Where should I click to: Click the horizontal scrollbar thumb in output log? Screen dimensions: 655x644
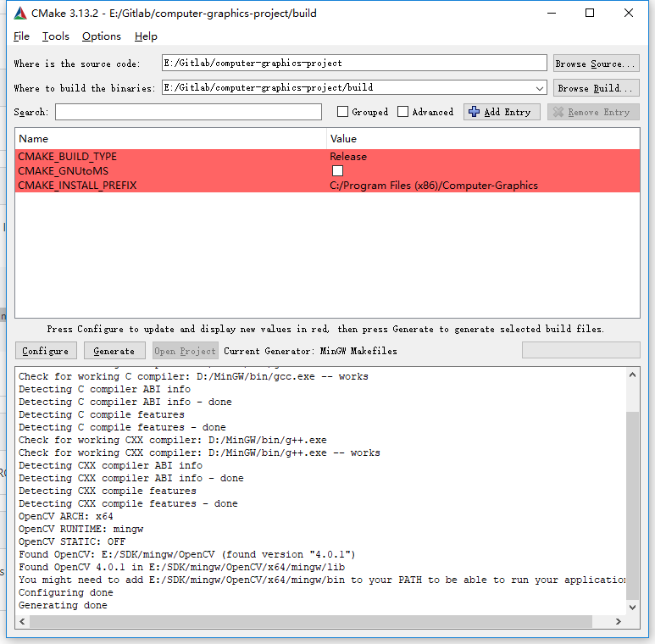(311, 621)
